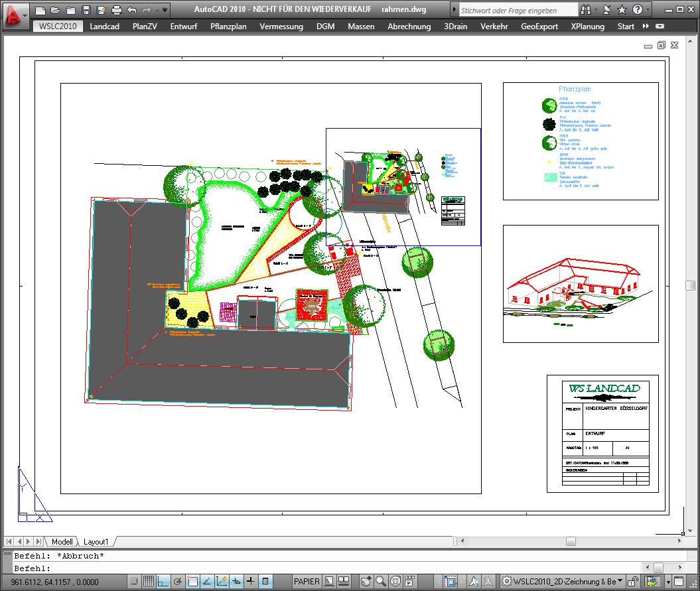This screenshot has width=700, height=591.
Task: Click the search field Stichwort oder Frage eingeben
Action: coord(518,10)
